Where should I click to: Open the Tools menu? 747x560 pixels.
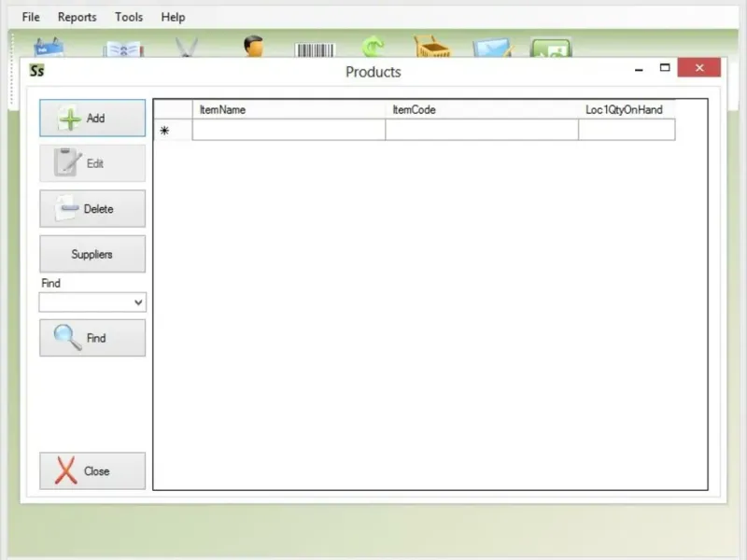(x=129, y=17)
